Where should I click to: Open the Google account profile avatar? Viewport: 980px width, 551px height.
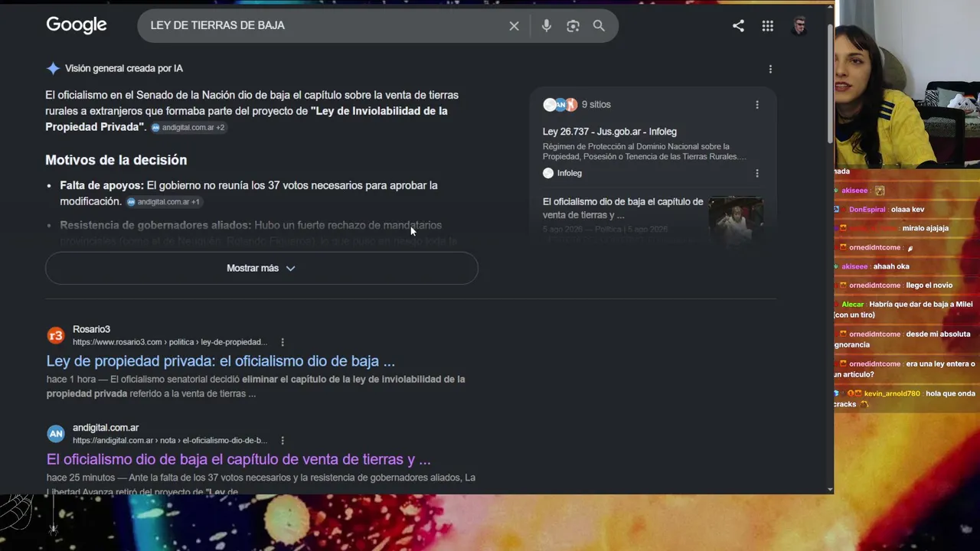(799, 26)
